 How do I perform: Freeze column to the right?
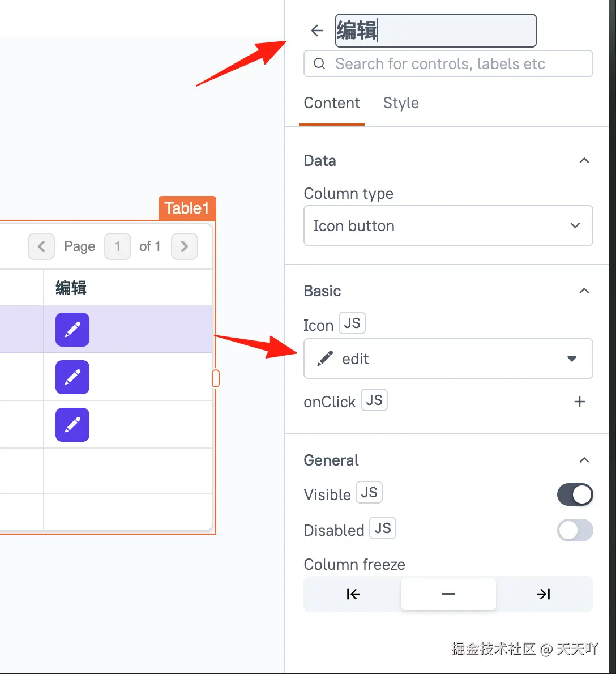(x=544, y=594)
